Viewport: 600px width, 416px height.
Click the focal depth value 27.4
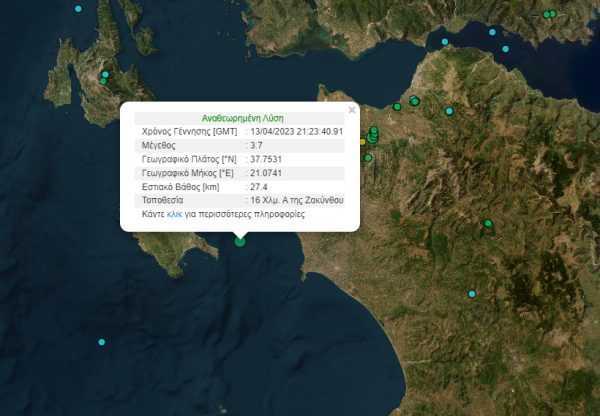[x=258, y=187]
